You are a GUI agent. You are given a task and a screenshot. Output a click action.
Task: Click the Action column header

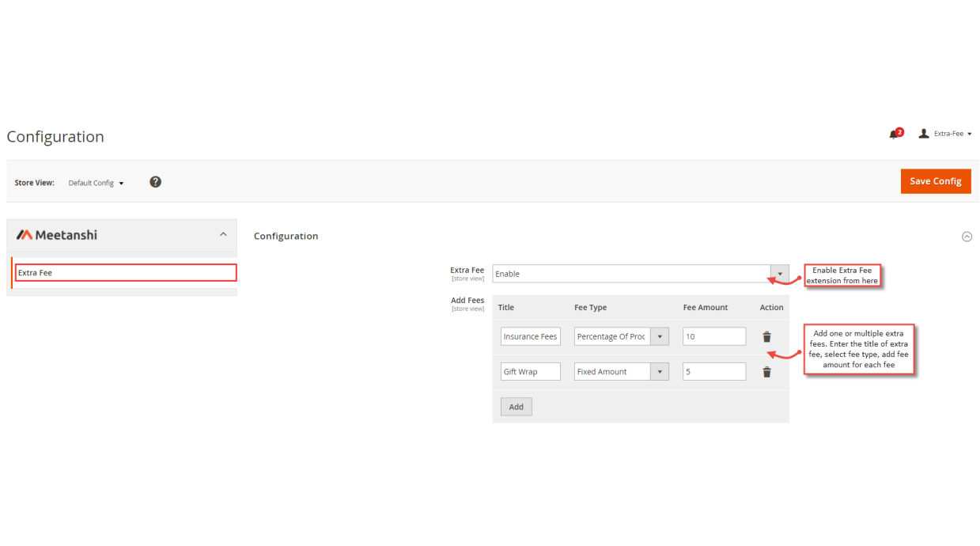[x=772, y=308]
